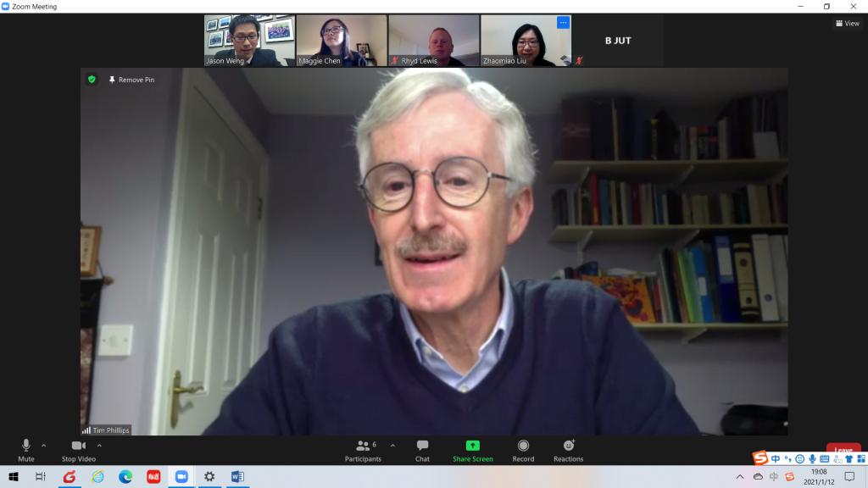Click the B JUT participant tile
Screen dimensions: 868x488
point(618,40)
